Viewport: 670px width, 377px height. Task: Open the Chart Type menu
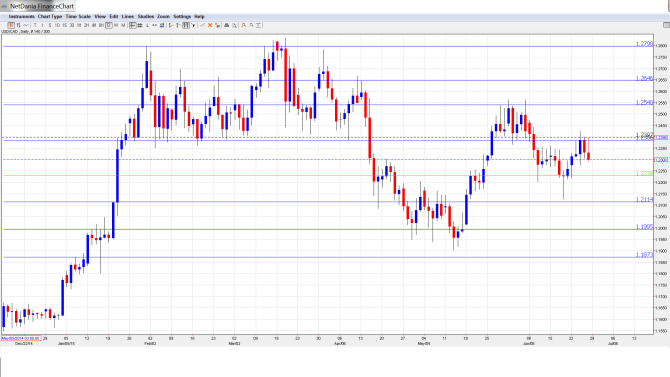click(50, 17)
